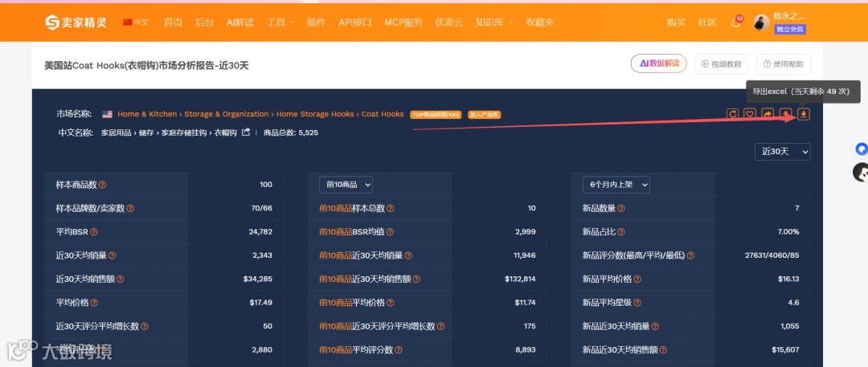Click the refresh icon in market header
This screenshot has width=868, height=367.
(732, 114)
